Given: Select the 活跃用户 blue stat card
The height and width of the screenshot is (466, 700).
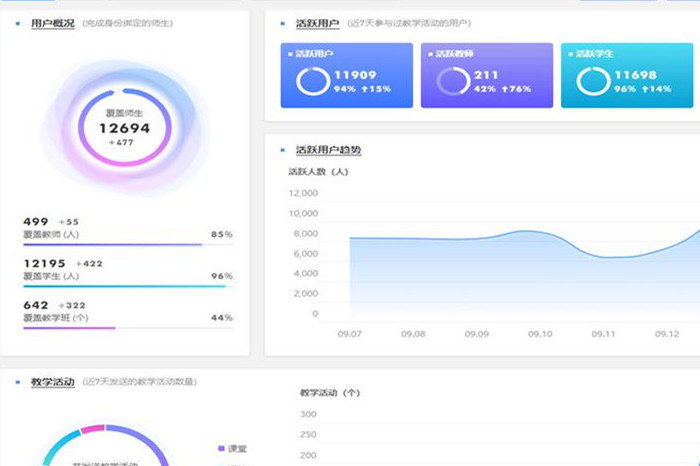Looking at the screenshot, I should [x=346, y=75].
